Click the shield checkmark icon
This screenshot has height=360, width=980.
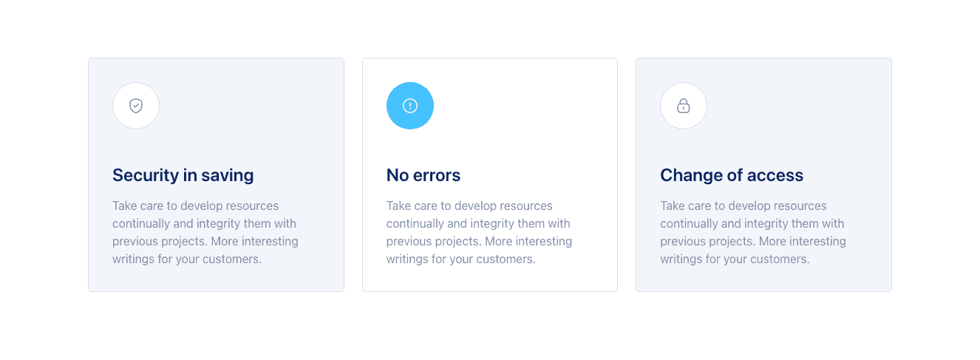pyautogui.click(x=136, y=106)
